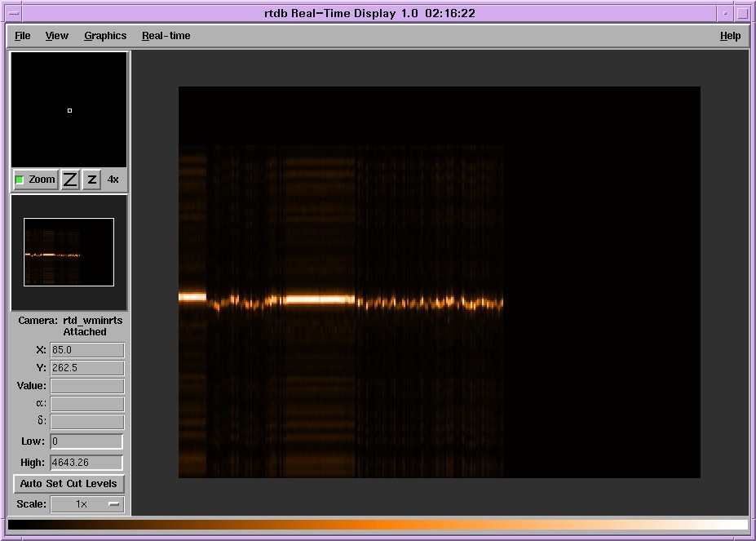Viewport: 756px width, 541px height.
Task: Click the pan window image thumbnail
Action: (69, 252)
